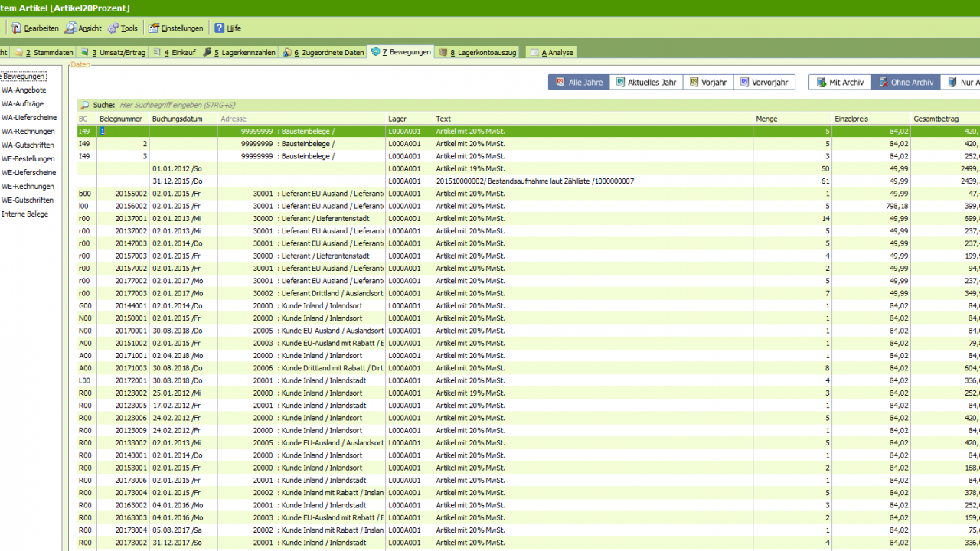Viewport: 980px width, 551px height.
Task: Click the Bewegungen tab icon
Action: coord(375,52)
